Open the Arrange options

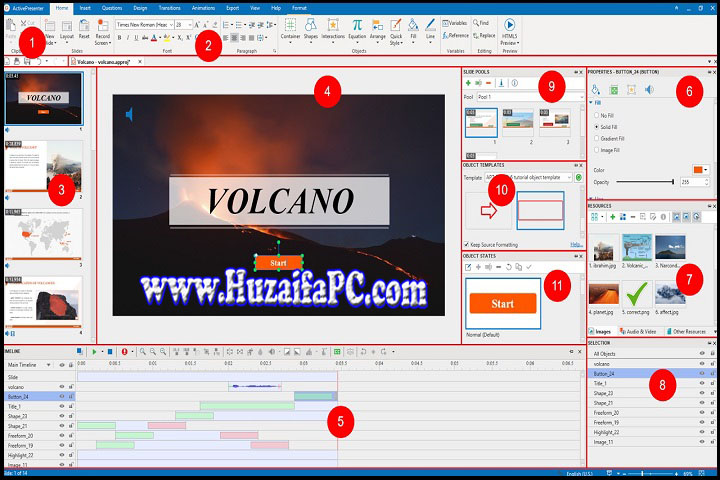(377, 30)
